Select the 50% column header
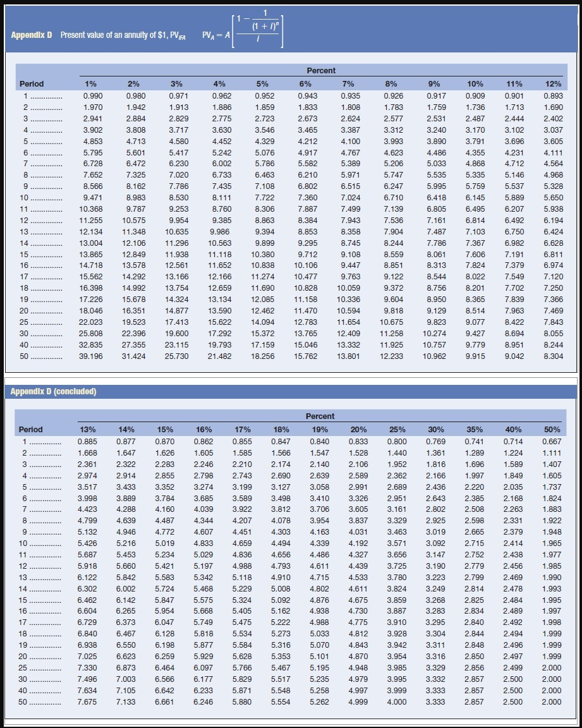Viewport: 582px width, 728px height. (552, 430)
